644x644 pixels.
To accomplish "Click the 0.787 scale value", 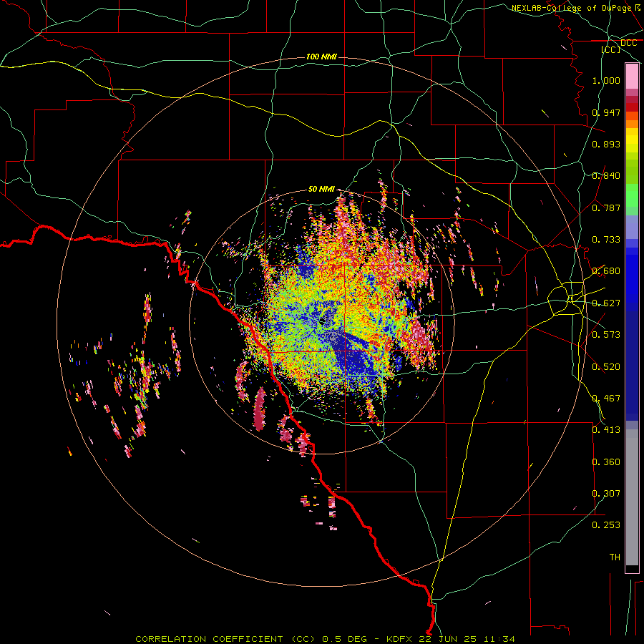I will click(x=606, y=208).
